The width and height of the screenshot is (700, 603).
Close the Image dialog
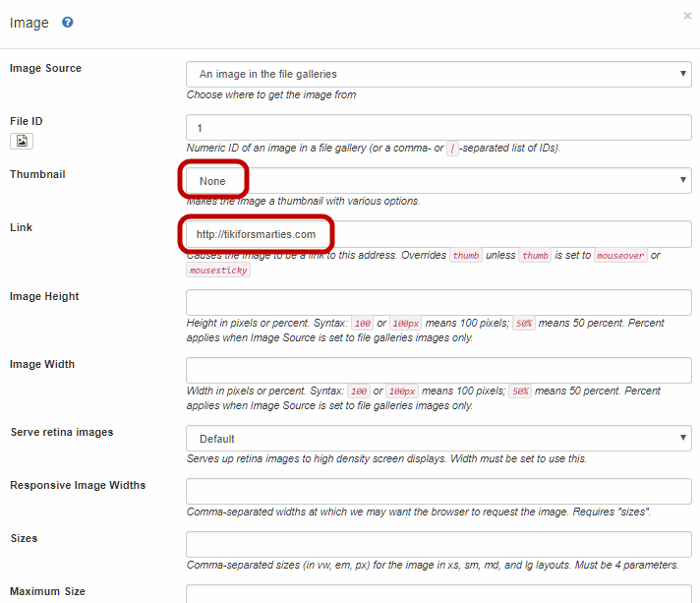click(687, 16)
